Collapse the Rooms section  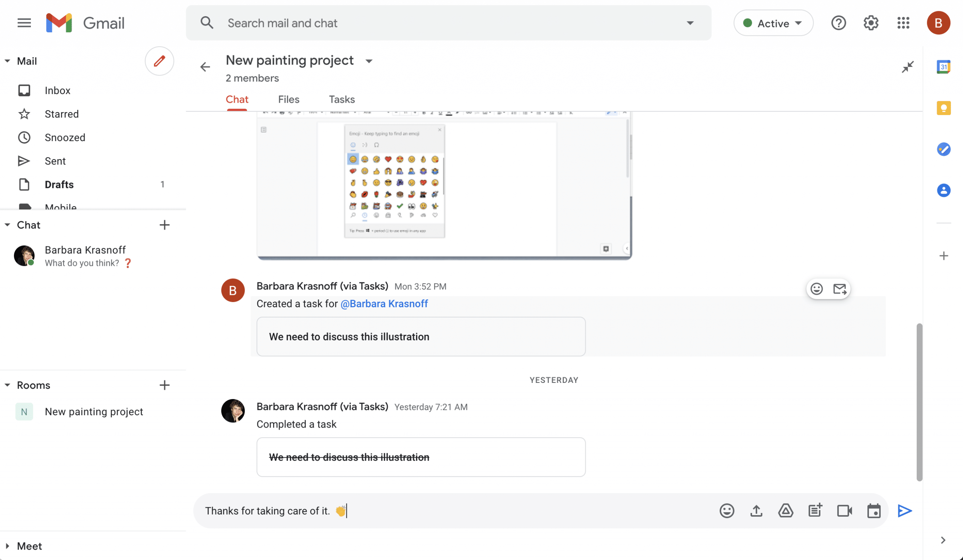click(7, 385)
